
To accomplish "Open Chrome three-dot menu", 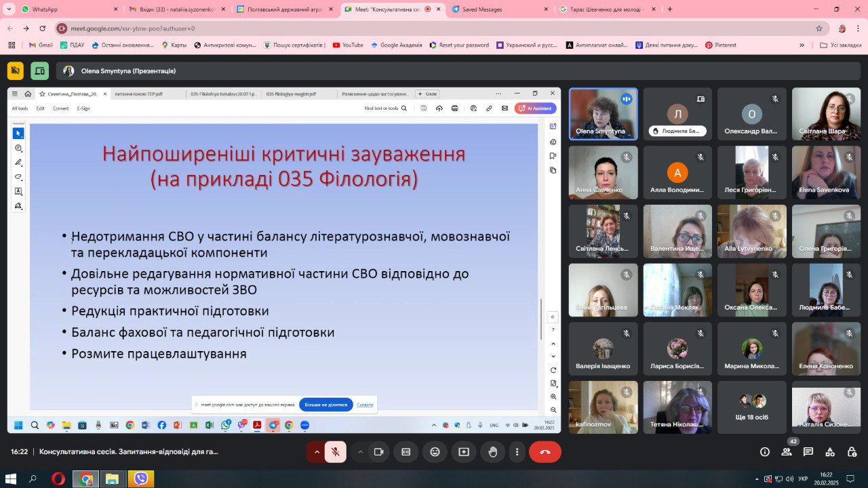I will pos(858,28).
